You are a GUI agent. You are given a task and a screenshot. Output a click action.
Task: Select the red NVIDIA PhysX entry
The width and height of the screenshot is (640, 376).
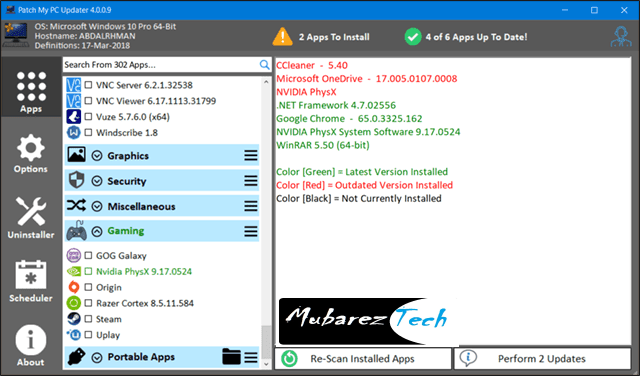(306, 92)
